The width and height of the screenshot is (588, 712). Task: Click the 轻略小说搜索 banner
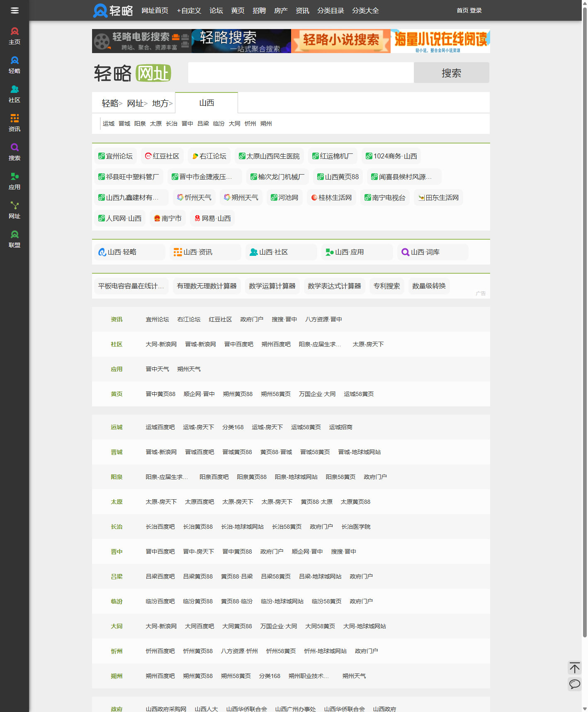pyautogui.click(x=340, y=41)
